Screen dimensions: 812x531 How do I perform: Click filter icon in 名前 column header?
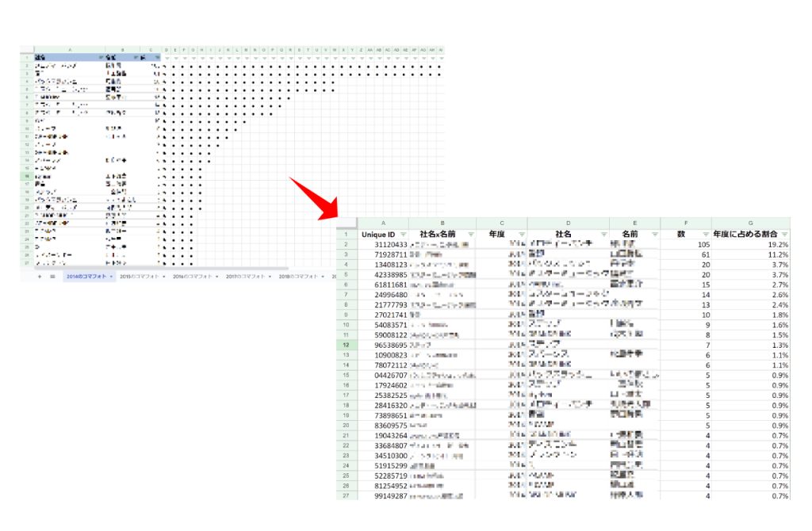(x=654, y=235)
